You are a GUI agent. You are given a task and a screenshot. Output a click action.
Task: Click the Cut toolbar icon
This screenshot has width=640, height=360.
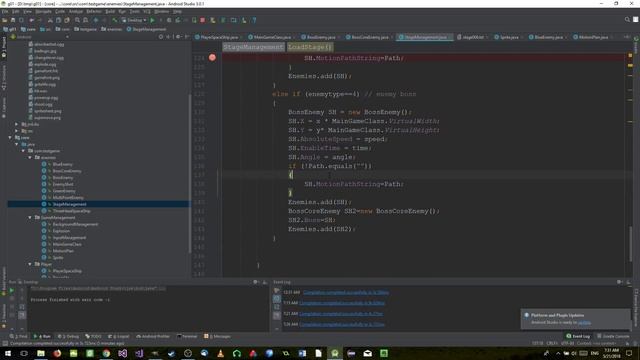tap(50, 20)
